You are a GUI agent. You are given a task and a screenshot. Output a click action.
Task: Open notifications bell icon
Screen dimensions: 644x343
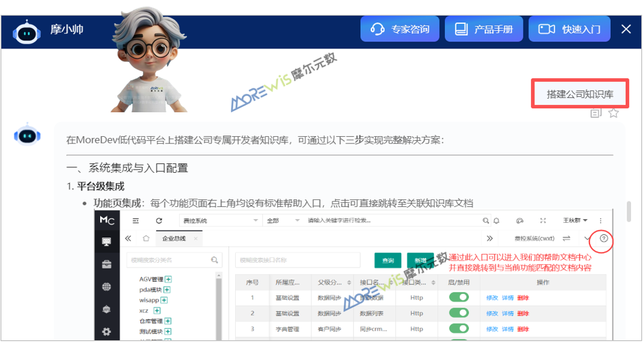pos(496,220)
